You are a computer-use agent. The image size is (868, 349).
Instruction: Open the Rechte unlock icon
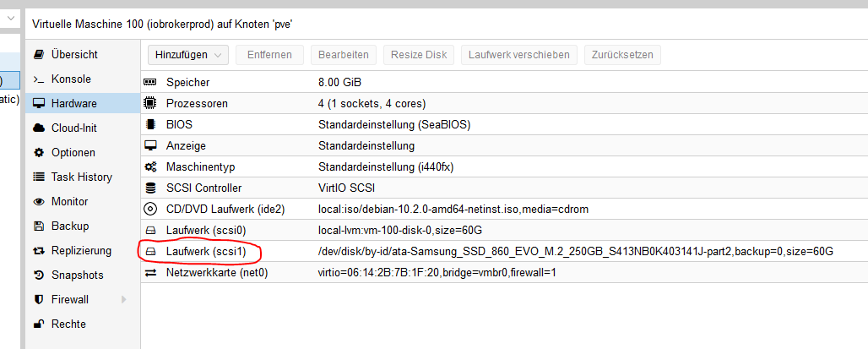[x=39, y=324]
